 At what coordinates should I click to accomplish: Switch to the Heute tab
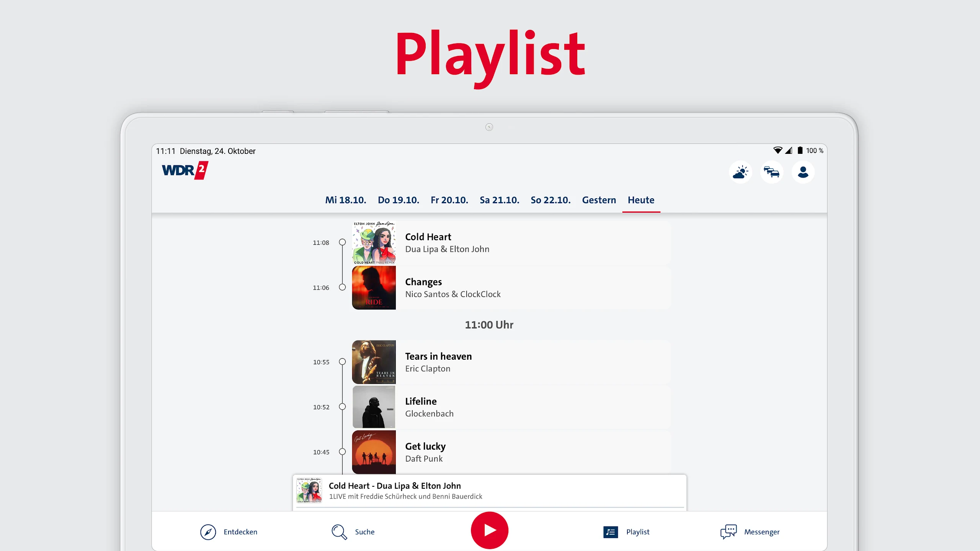(641, 200)
